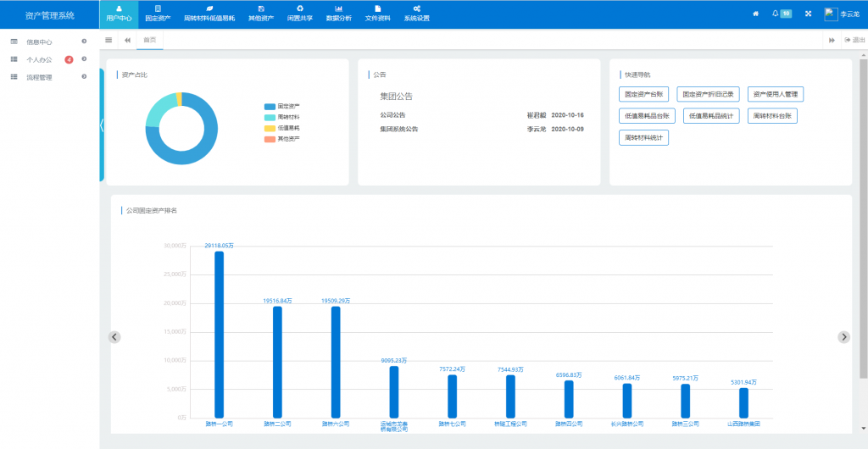Open the 集团系统公告 announcement link
This screenshot has width=868, height=449.
(x=399, y=130)
